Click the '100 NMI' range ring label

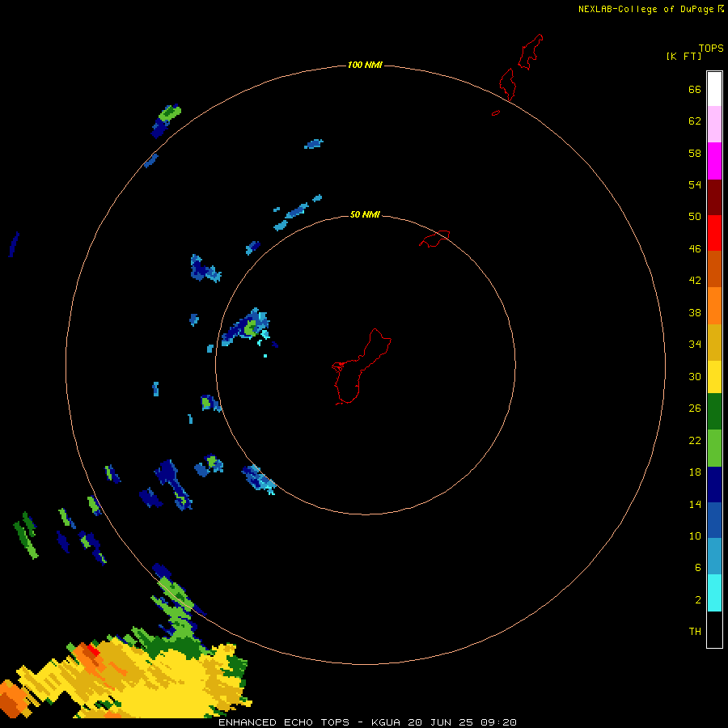[x=365, y=65]
